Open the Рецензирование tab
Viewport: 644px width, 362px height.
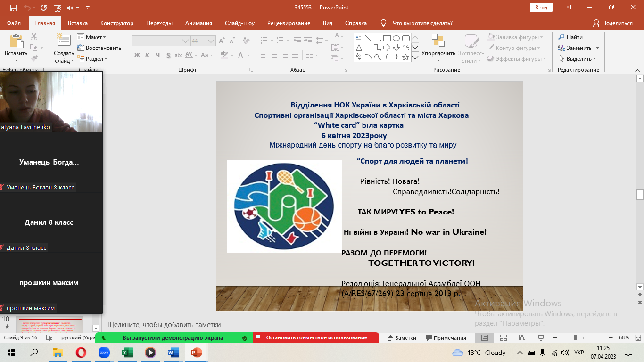click(x=289, y=23)
